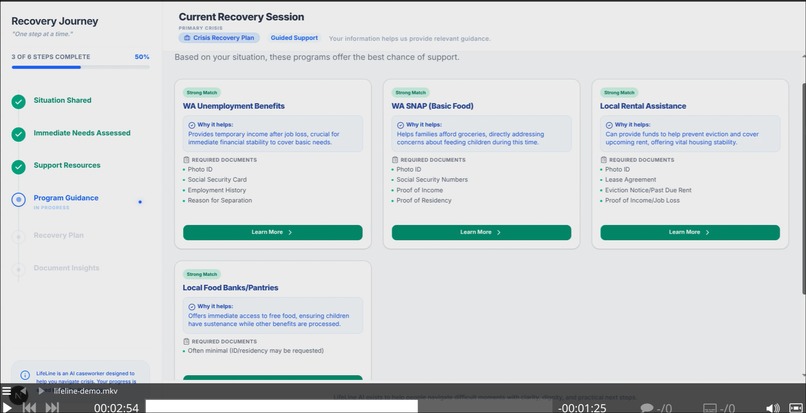Click the 'Proof of Residency' document item
The height and width of the screenshot is (413, 806).
point(424,201)
